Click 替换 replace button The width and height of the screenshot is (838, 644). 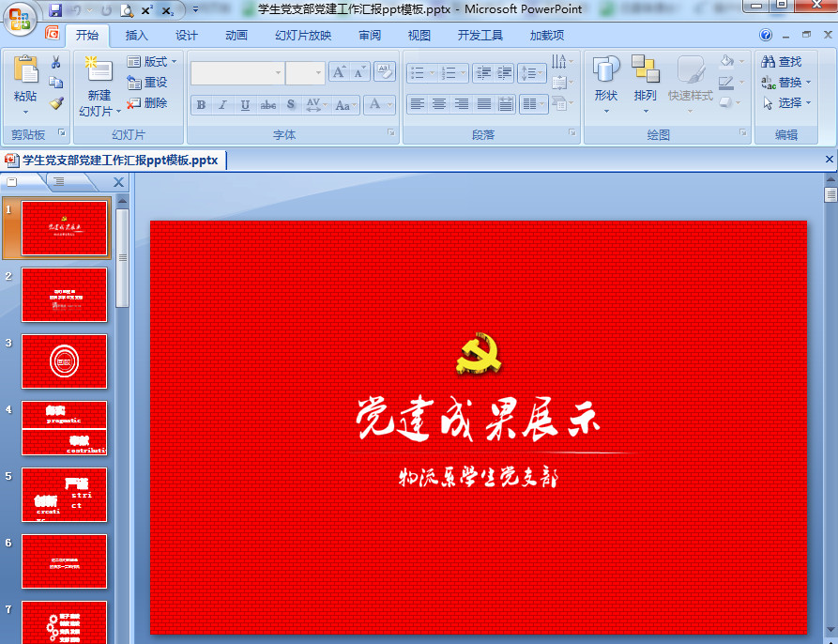point(785,83)
